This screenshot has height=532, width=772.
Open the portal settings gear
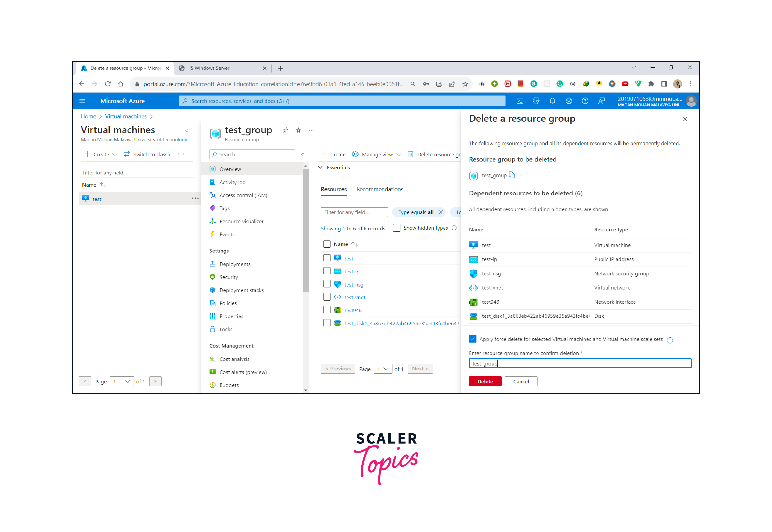pos(569,101)
